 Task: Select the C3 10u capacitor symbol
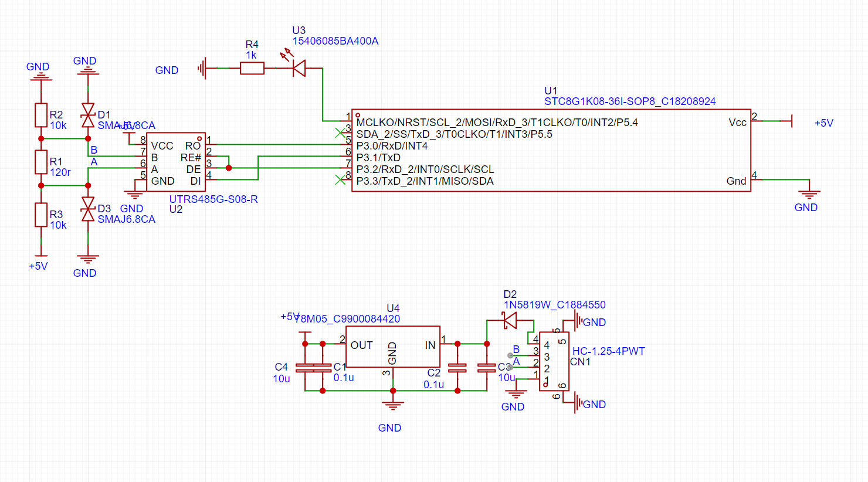(x=487, y=368)
